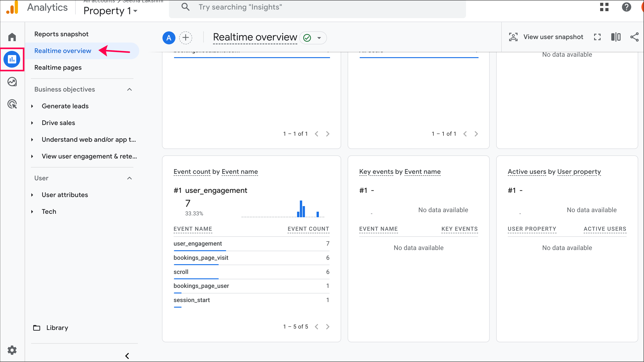Screen dimensions: 644x362
Task: Click the compare columns icon
Action: tap(615, 37)
